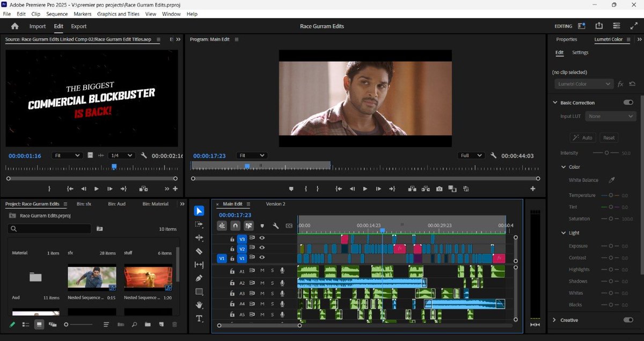Image resolution: width=644 pixels, height=341 pixels.
Task: Hide track V2 with eye icon
Action: point(262,248)
